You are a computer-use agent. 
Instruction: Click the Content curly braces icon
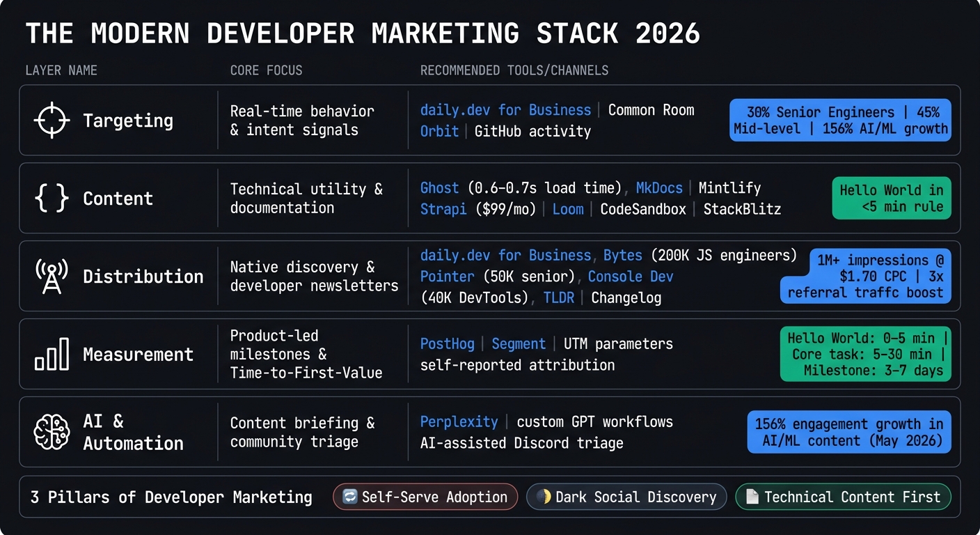(52, 199)
